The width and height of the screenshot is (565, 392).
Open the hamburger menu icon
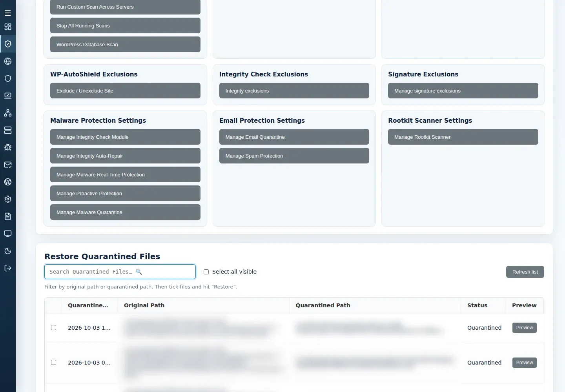pyautogui.click(x=8, y=13)
